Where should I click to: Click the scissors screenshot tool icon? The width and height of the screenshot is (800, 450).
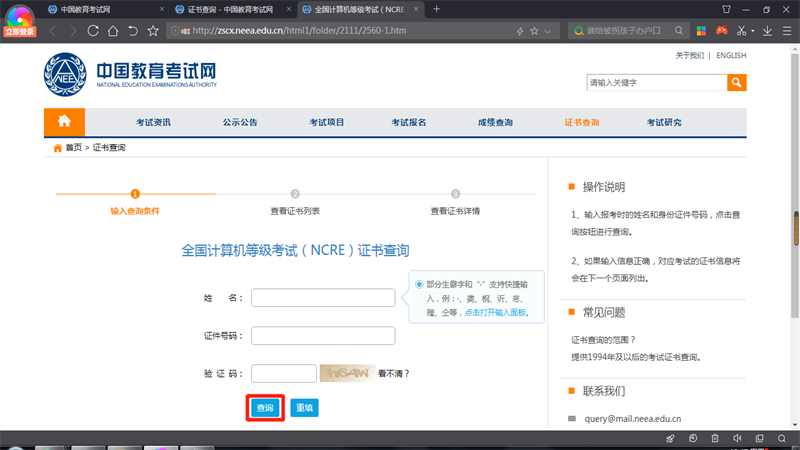pyautogui.click(x=741, y=31)
